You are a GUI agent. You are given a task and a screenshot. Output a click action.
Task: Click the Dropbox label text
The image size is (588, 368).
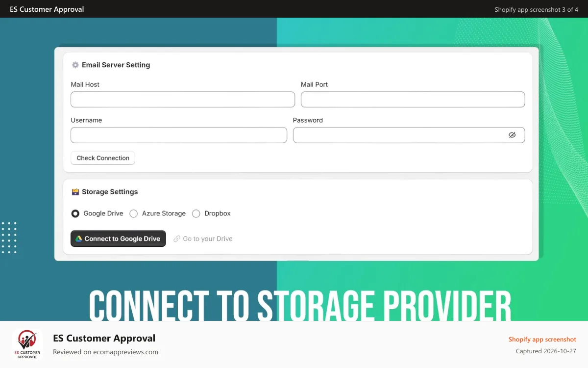pos(218,213)
